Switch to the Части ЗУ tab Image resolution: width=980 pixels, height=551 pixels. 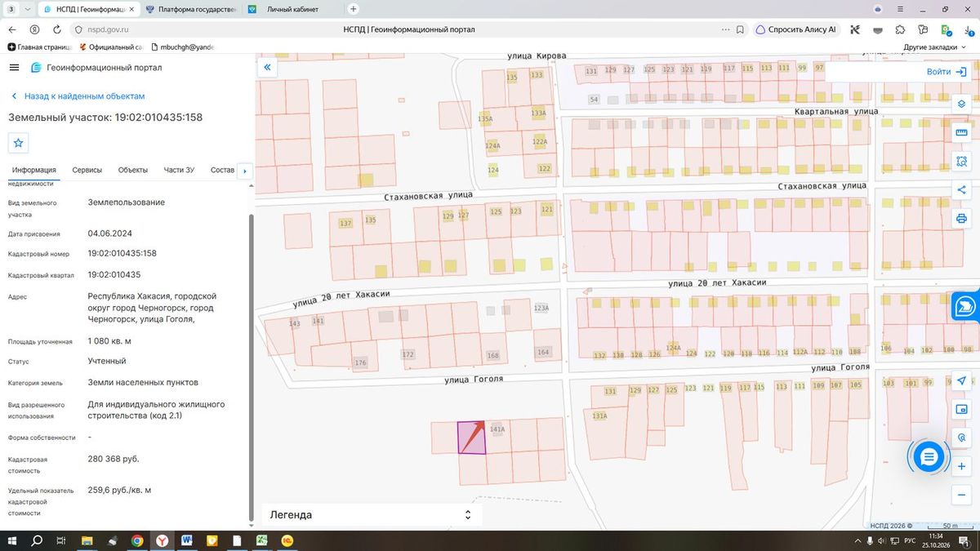[x=179, y=170]
